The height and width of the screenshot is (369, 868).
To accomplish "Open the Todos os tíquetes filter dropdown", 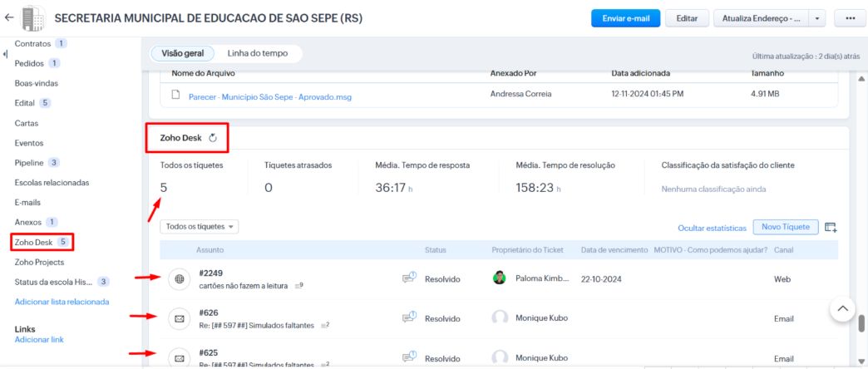I will [x=200, y=226].
